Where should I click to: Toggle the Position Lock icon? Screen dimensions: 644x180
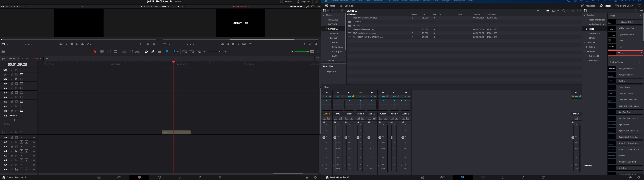[159, 52]
